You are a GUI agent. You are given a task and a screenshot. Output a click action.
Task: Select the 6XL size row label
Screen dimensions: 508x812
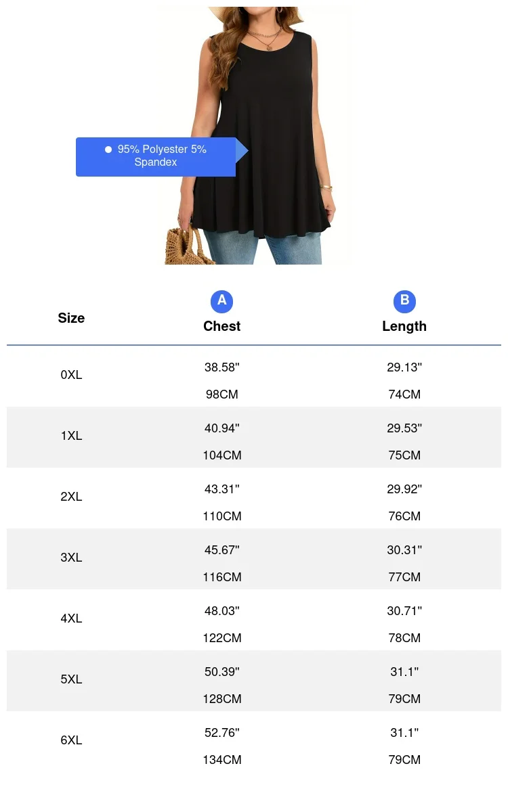(x=71, y=740)
